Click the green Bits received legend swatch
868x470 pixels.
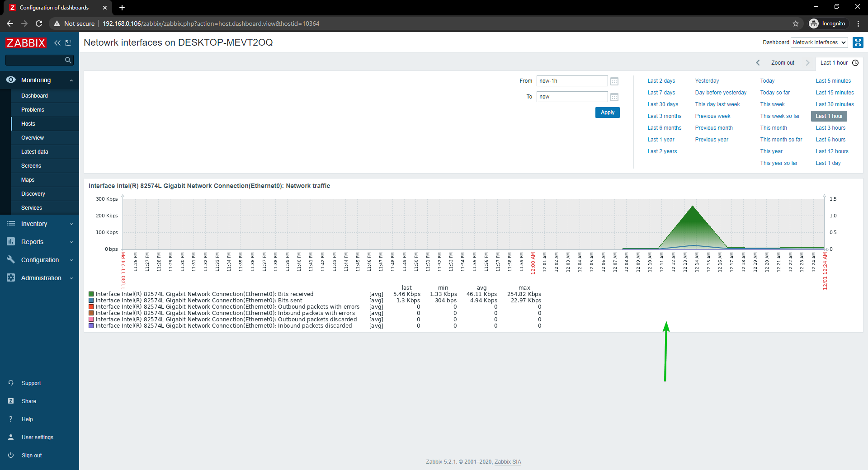point(91,294)
